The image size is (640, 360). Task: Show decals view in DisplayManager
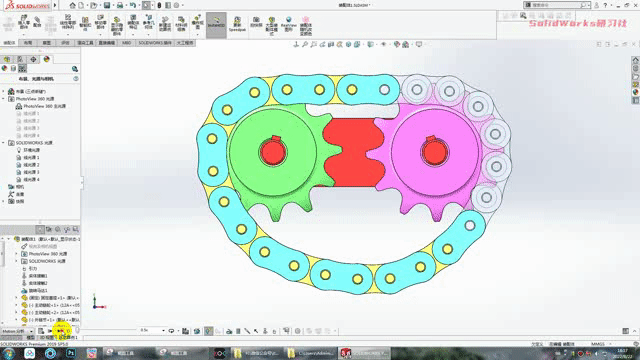[x=13, y=69]
